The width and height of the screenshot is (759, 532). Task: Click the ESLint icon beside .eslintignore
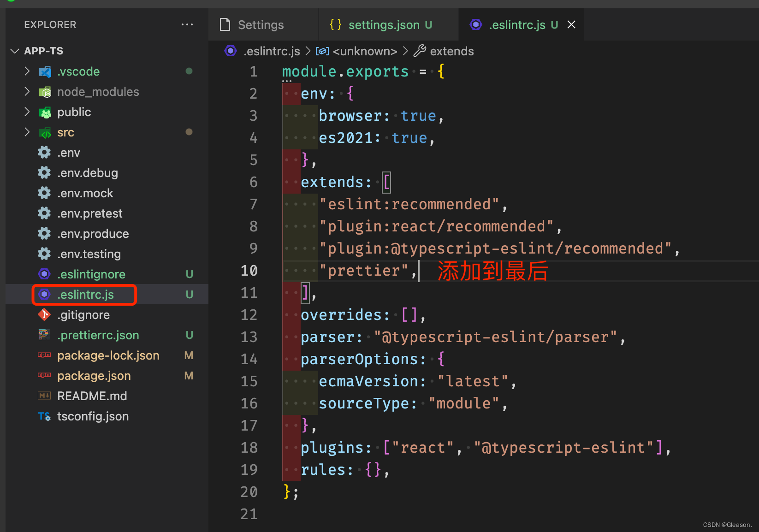44,274
